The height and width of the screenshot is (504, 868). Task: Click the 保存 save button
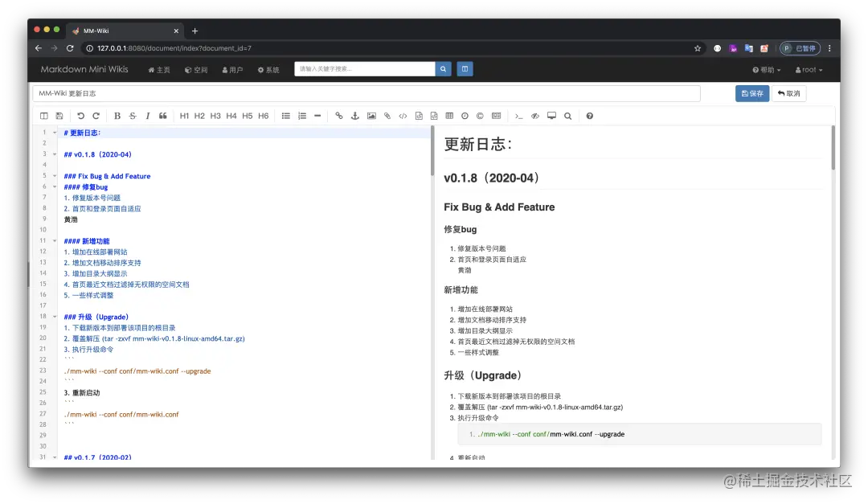click(x=752, y=93)
